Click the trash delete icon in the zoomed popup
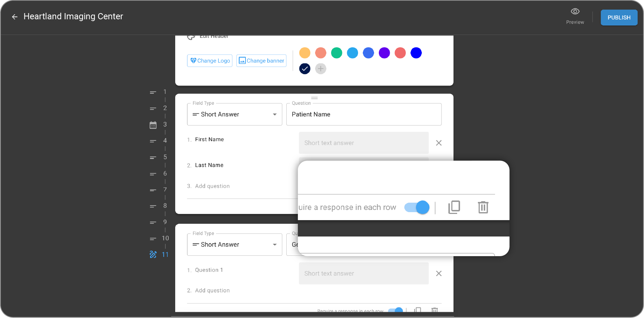 483,207
